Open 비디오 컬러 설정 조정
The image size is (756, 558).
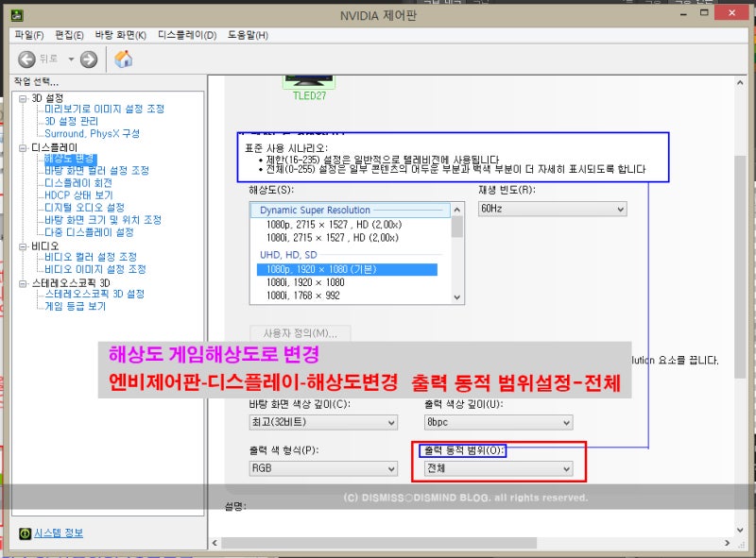tap(91, 257)
